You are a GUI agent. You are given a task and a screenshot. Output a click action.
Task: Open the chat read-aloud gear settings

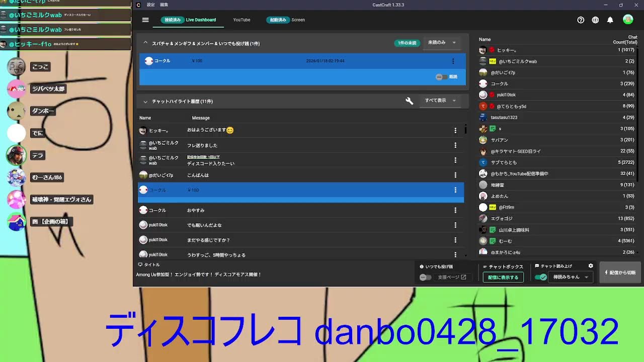(x=591, y=266)
